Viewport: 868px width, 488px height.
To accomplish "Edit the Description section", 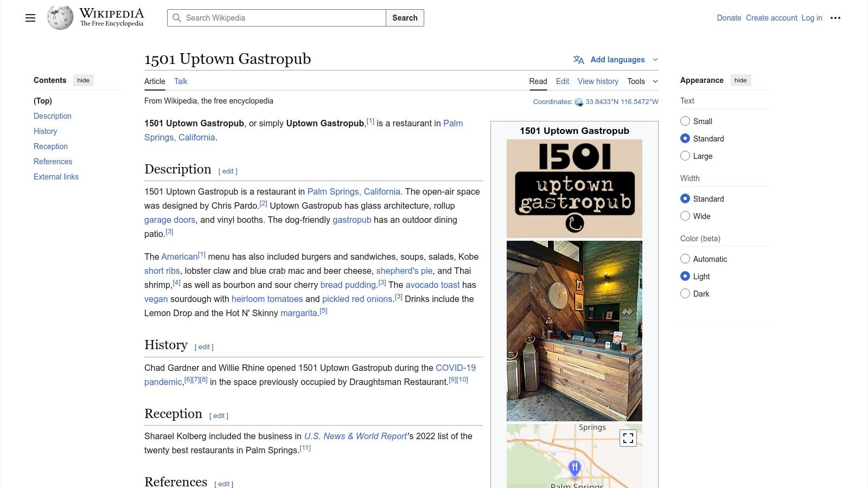I will click(228, 171).
